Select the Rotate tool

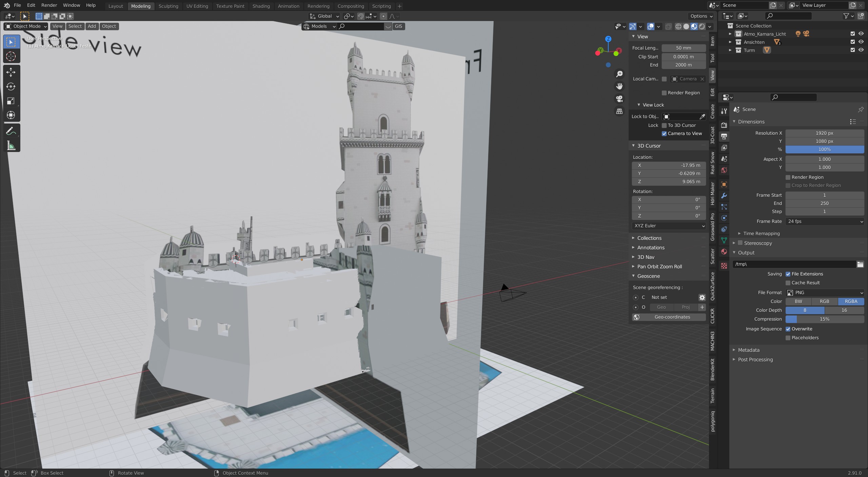(11, 87)
